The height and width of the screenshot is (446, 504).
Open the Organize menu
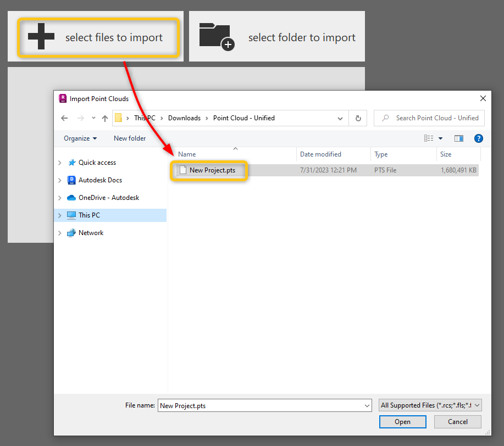pyautogui.click(x=80, y=138)
